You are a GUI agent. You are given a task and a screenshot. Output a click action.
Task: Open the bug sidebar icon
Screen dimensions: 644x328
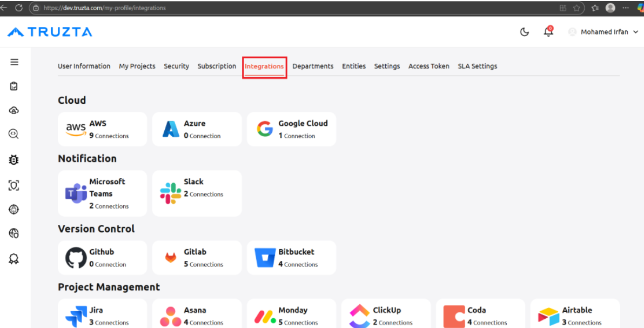pyautogui.click(x=14, y=159)
